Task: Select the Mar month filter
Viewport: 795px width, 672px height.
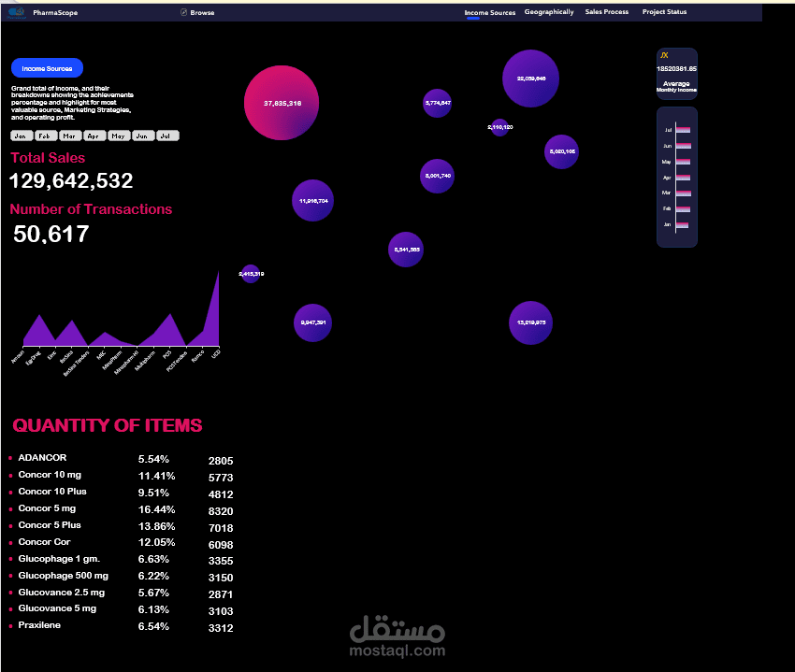Action: tap(70, 136)
